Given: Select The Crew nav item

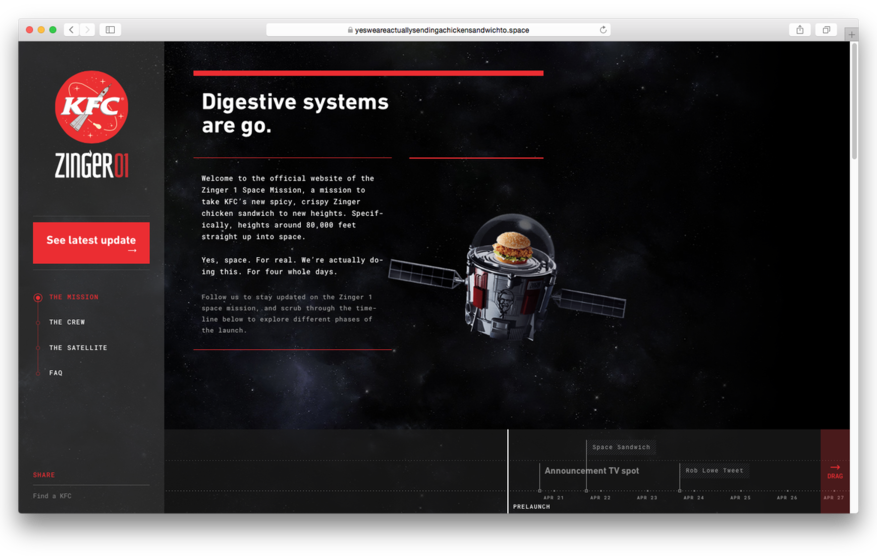Looking at the screenshot, I should (67, 322).
